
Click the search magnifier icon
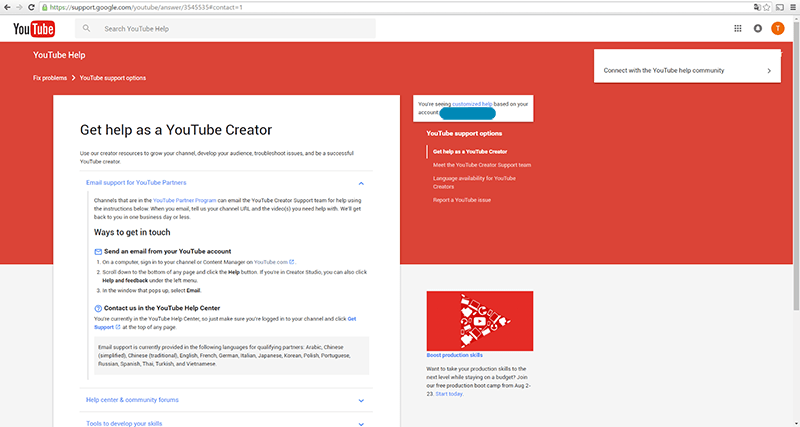coord(86,29)
